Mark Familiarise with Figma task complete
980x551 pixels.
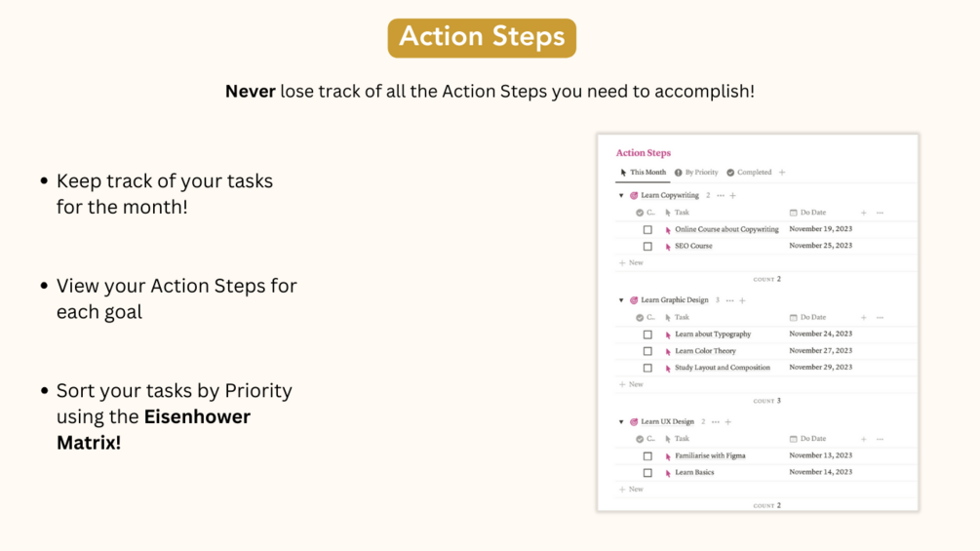[647, 456]
